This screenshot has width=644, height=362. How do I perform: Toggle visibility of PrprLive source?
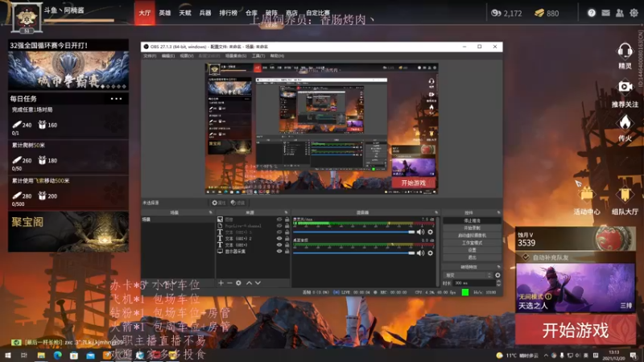279,226
